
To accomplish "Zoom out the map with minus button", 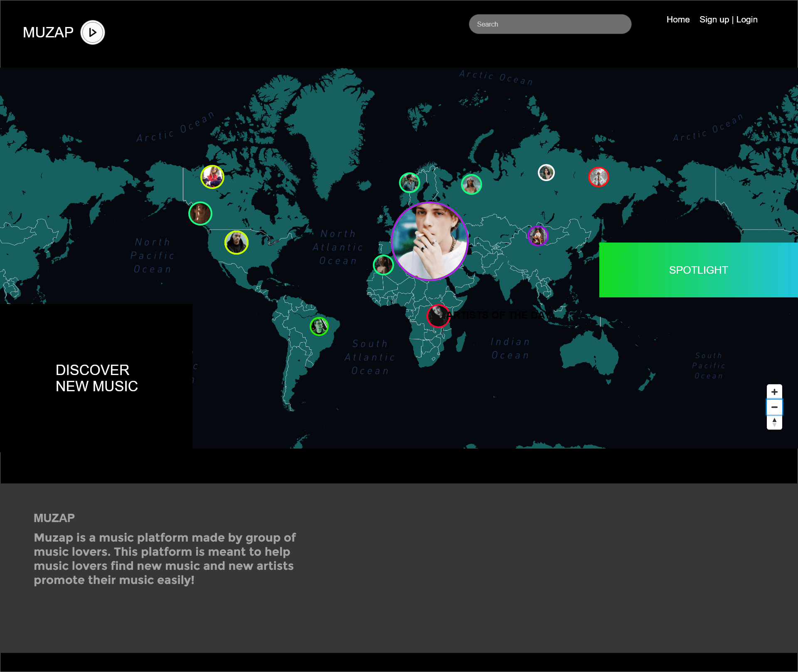I will tap(774, 407).
